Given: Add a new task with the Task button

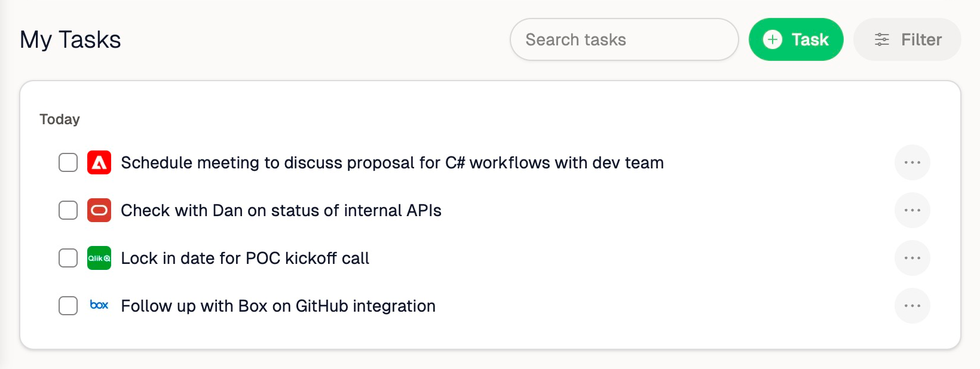Looking at the screenshot, I should (x=796, y=39).
